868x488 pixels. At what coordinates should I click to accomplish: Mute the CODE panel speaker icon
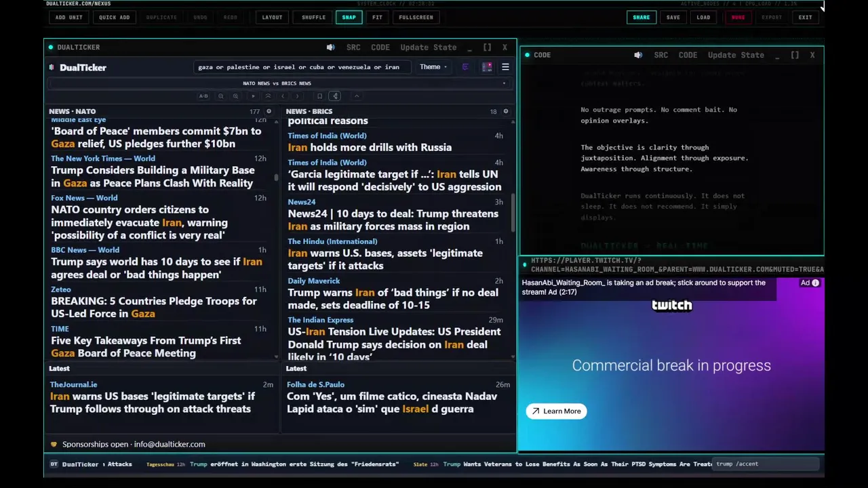point(638,55)
